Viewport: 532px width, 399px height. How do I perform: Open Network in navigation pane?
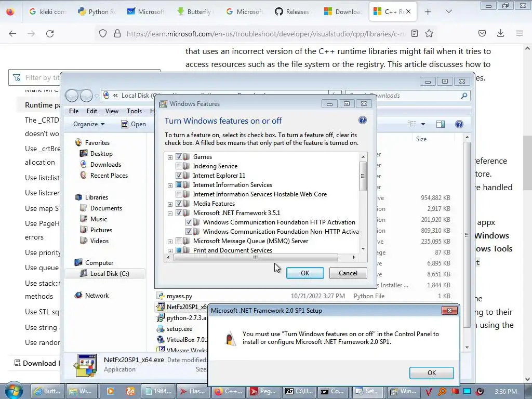click(97, 296)
